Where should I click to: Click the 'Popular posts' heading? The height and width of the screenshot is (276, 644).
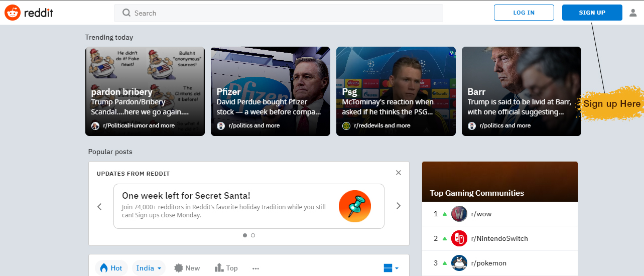pos(110,152)
